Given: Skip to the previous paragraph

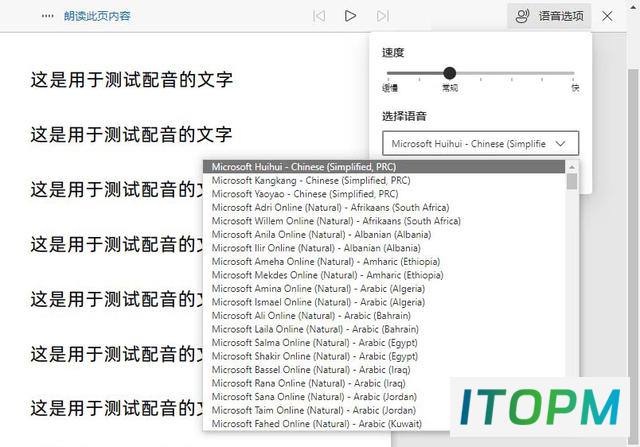Looking at the screenshot, I should point(319,16).
